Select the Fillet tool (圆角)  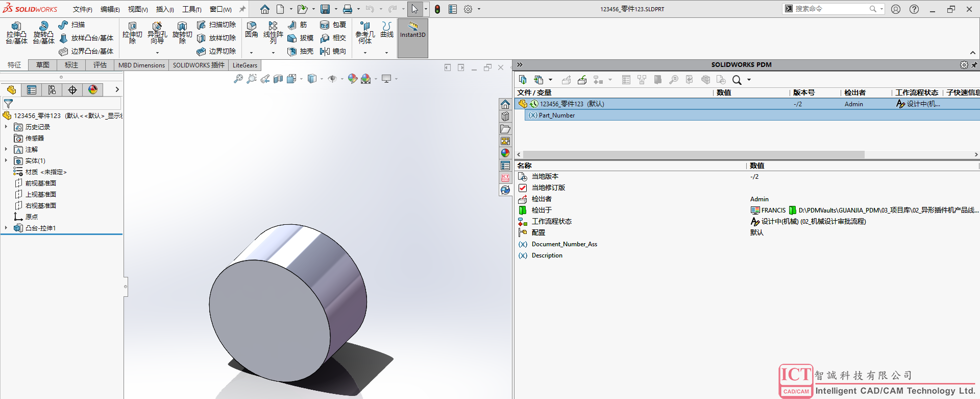[x=252, y=30]
